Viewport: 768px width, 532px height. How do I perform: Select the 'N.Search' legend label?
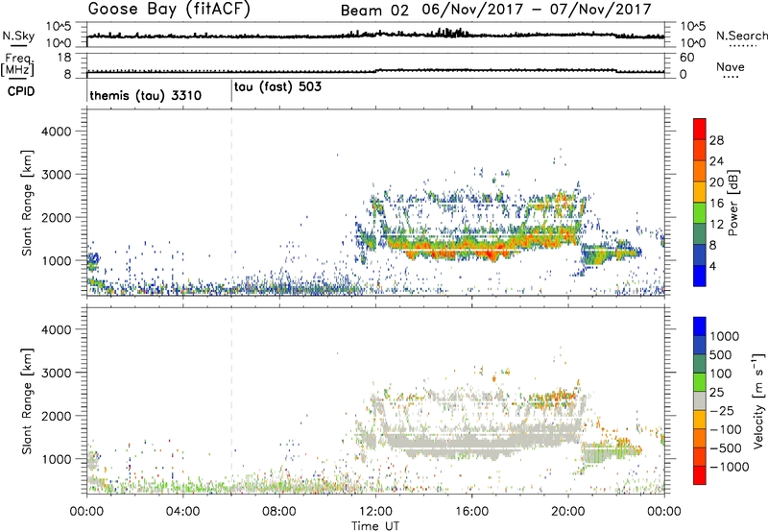pos(741,36)
